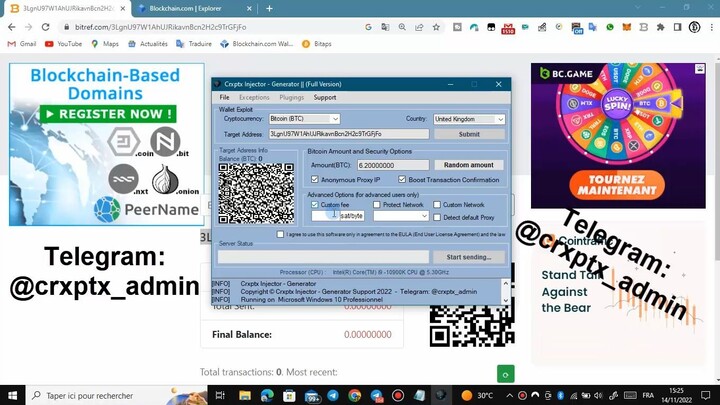720x405 pixels.
Task: Open the MetaMask fox extension
Action: 626,27
